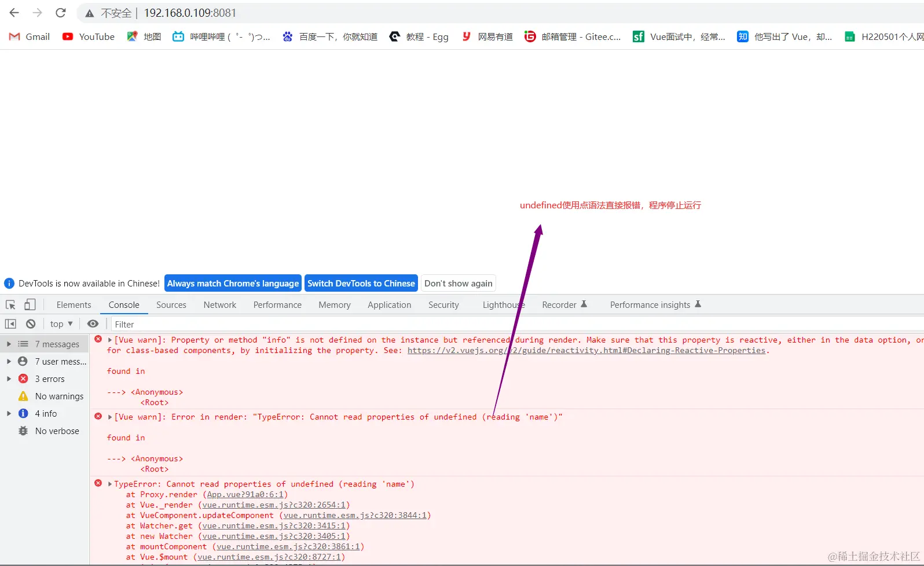Click the error icon beside Property info warning
The width and height of the screenshot is (924, 566).
(98, 339)
